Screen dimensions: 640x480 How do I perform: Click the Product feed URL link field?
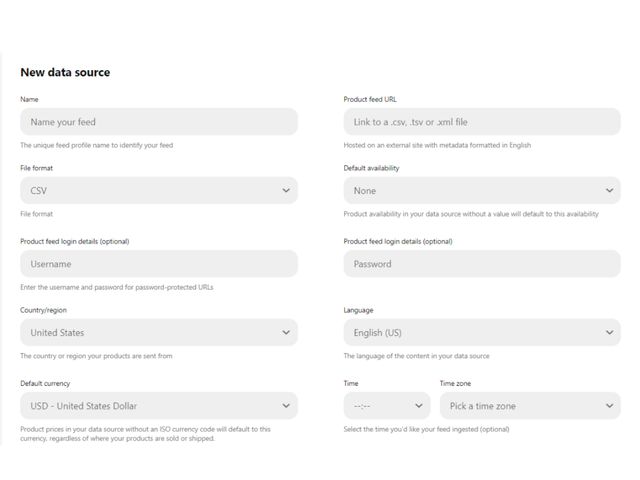[x=481, y=122]
